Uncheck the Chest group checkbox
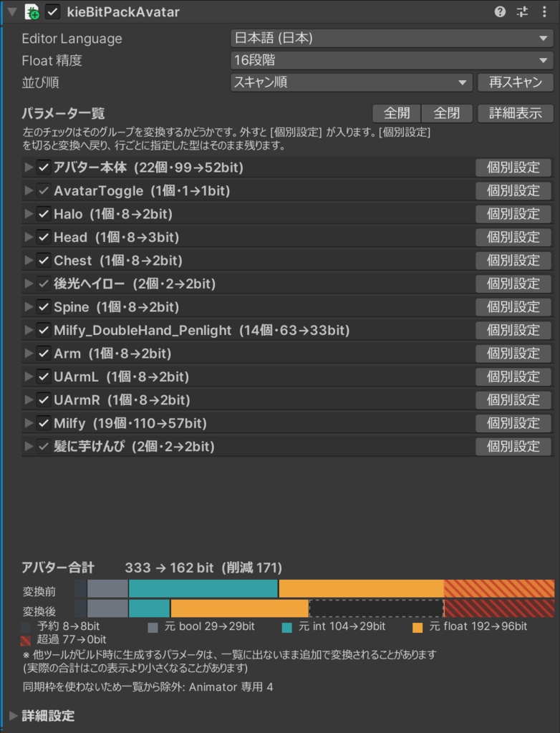 (44, 261)
